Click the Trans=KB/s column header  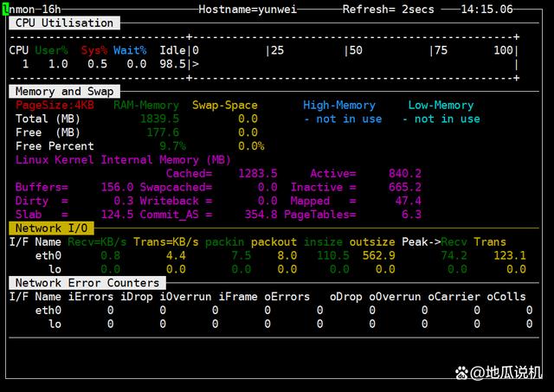point(165,242)
